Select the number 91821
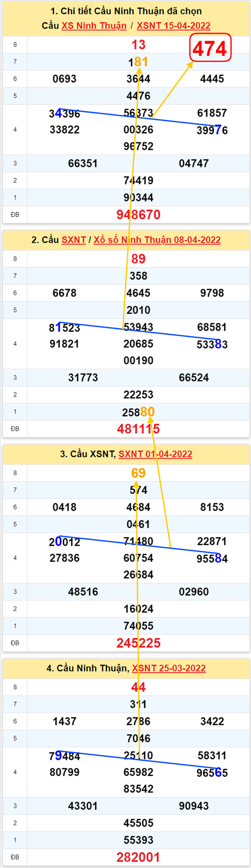Screen dimensions: 251x868 pos(64,344)
